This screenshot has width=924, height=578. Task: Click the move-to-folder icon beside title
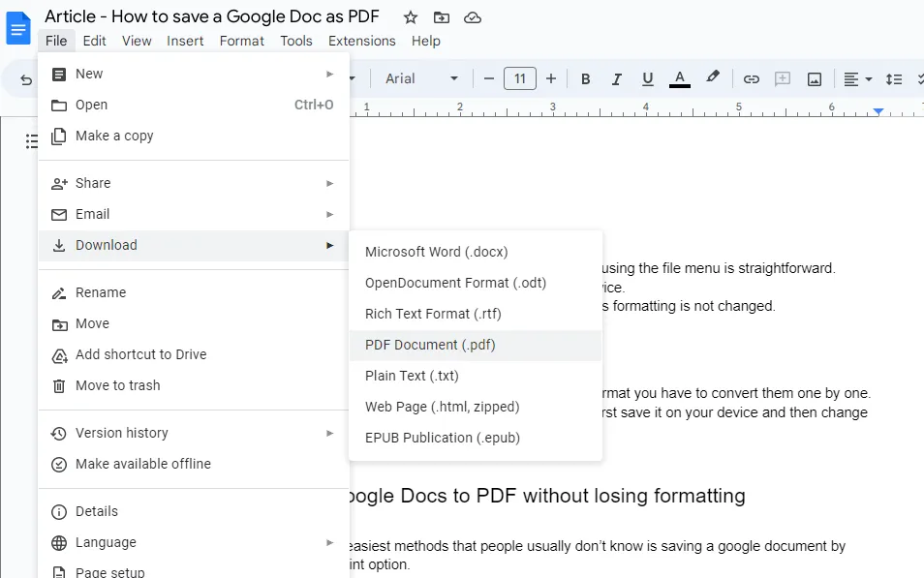coord(442,17)
